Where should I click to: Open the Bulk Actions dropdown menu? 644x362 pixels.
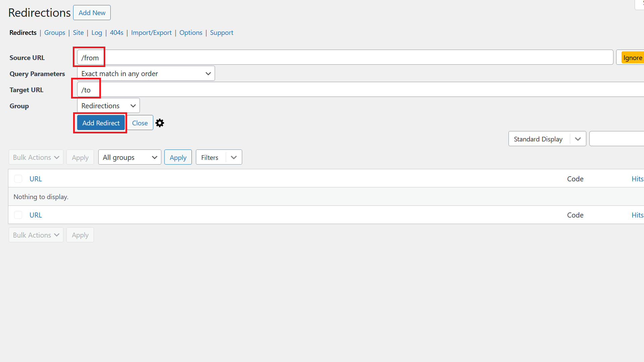[x=35, y=157]
